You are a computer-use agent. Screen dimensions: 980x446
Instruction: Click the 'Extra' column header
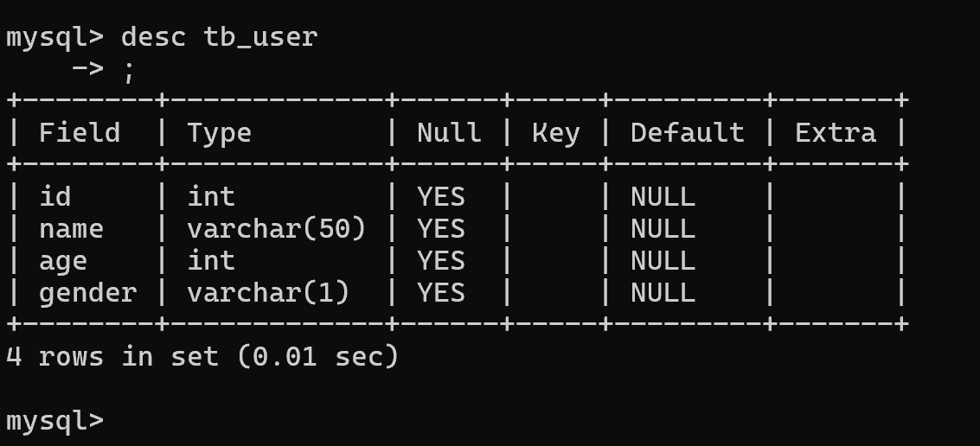835,132
